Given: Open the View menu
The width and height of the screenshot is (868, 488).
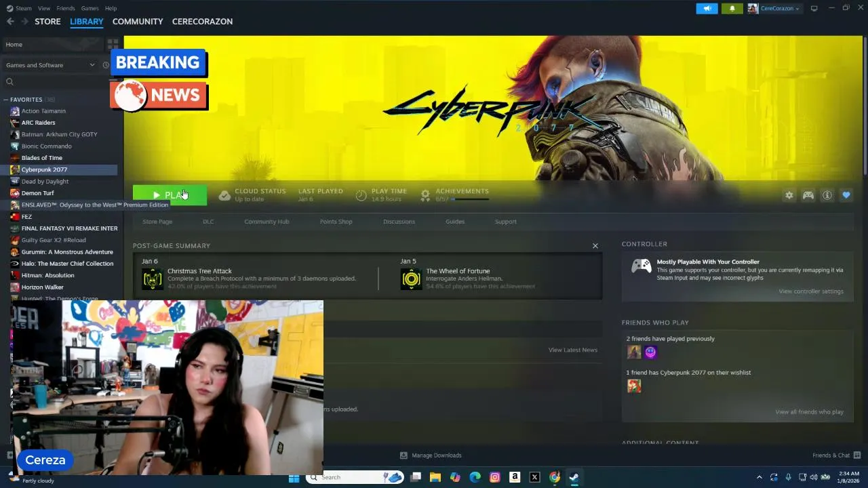Looking at the screenshot, I should point(44,8).
